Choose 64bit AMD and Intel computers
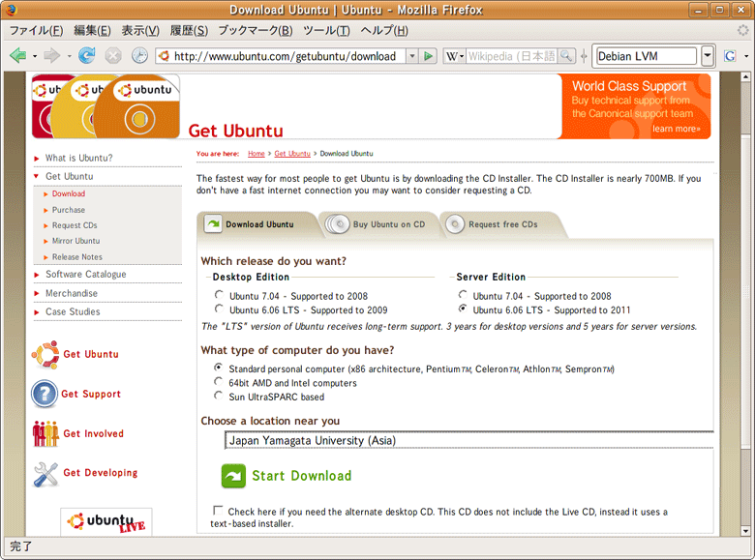 point(219,381)
